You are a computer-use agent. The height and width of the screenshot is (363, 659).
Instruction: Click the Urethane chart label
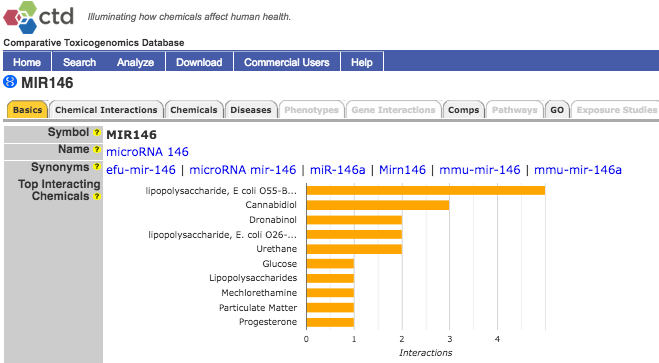[x=277, y=249]
